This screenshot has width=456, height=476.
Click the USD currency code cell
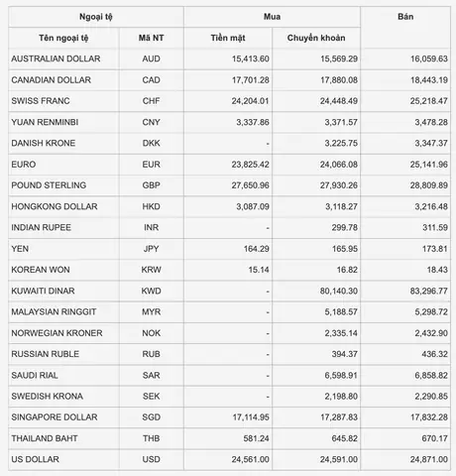[x=152, y=459]
